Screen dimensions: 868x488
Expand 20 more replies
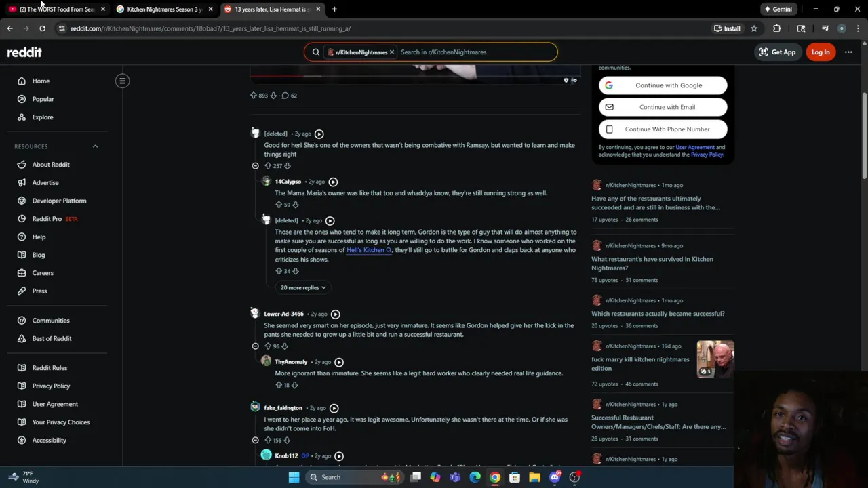pos(303,287)
